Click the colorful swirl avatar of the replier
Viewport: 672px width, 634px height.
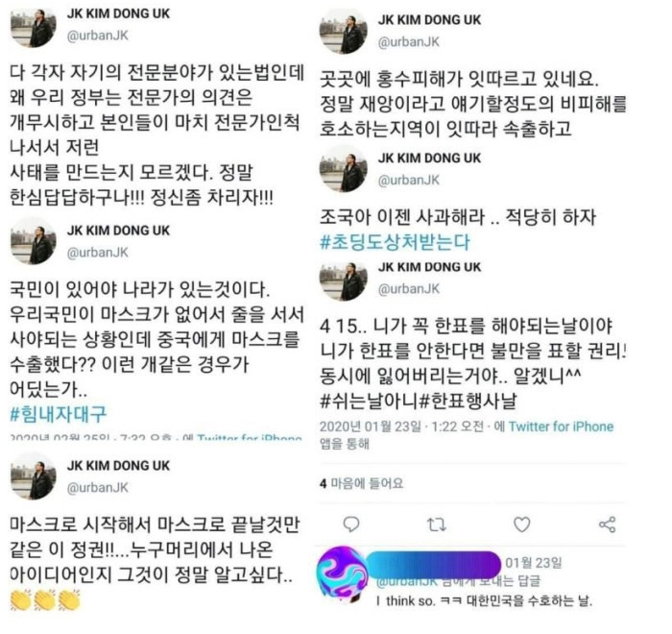(342, 573)
